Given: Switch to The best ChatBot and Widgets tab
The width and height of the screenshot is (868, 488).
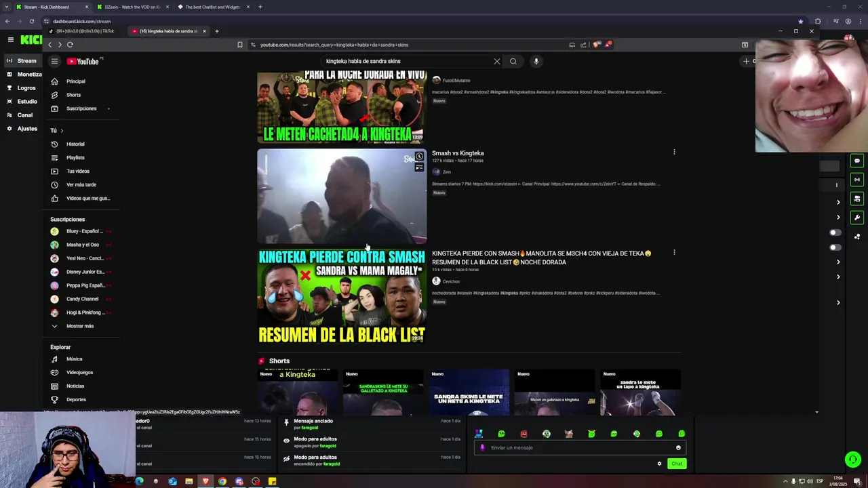Looking at the screenshot, I should point(212,7).
